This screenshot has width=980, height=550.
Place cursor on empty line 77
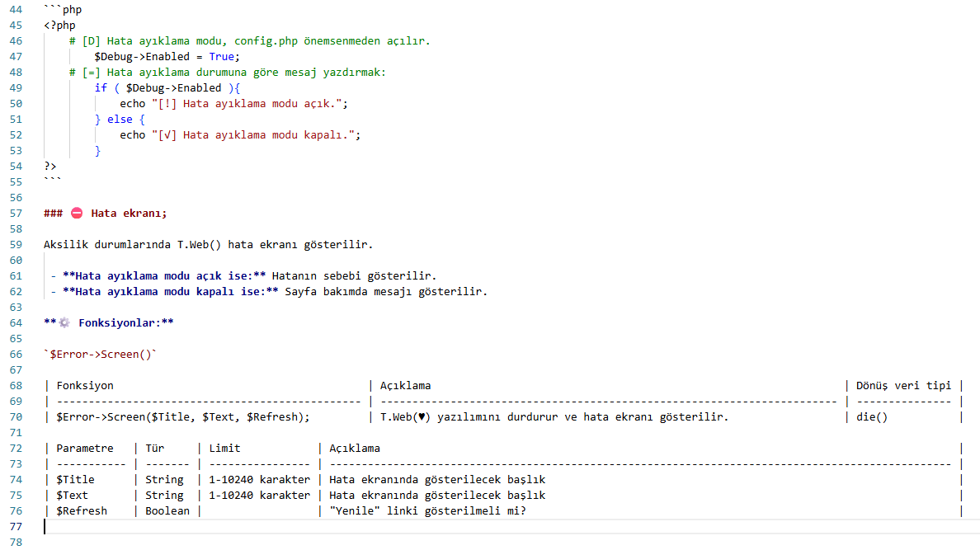point(500,527)
